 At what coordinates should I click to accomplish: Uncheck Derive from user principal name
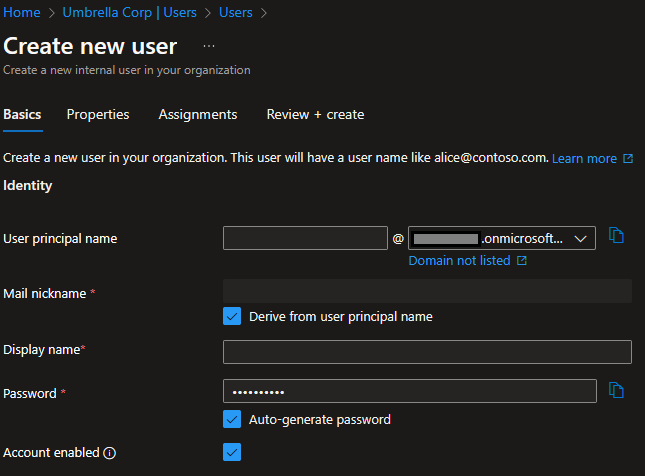coord(232,316)
